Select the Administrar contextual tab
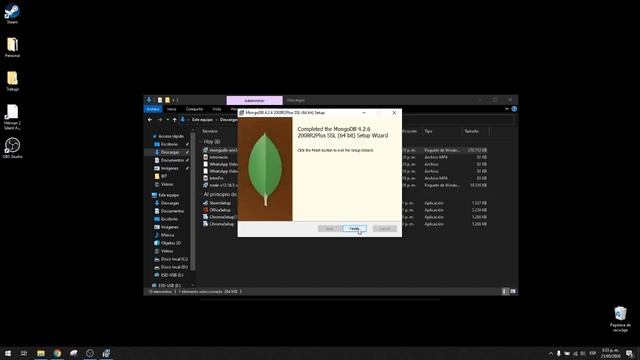The width and height of the screenshot is (640, 360). click(x=254, y=100)
